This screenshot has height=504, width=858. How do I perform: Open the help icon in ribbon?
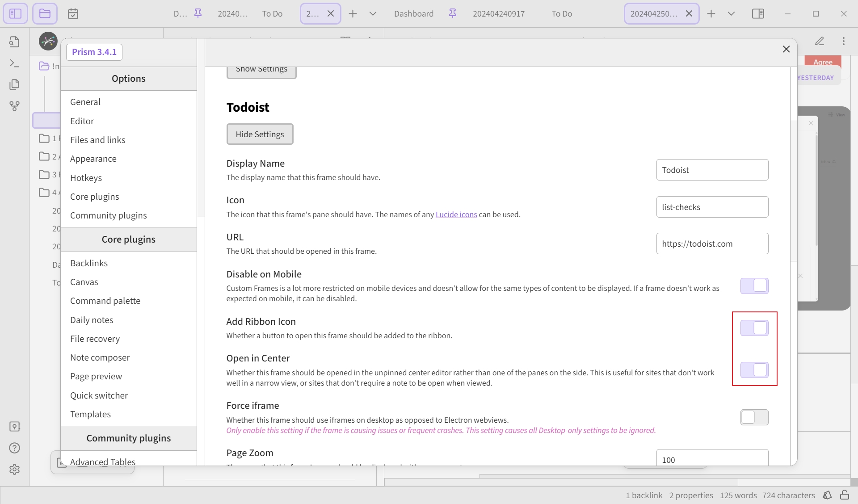click(x=14, y=448)
